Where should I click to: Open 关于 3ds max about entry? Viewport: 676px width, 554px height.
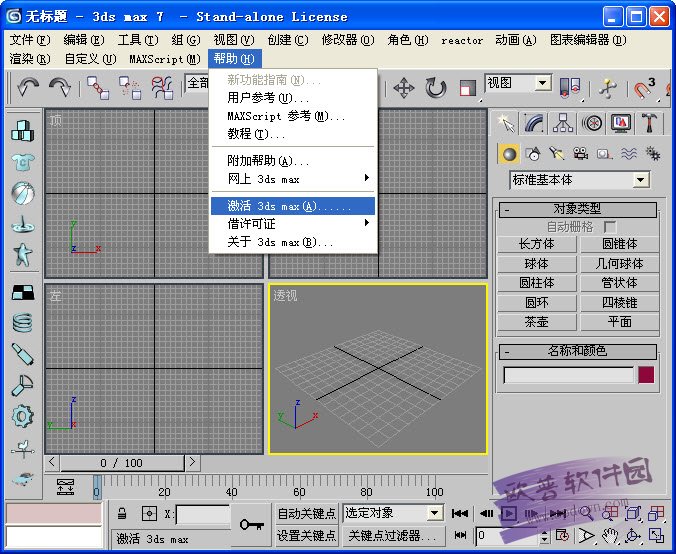pos(293,242)
